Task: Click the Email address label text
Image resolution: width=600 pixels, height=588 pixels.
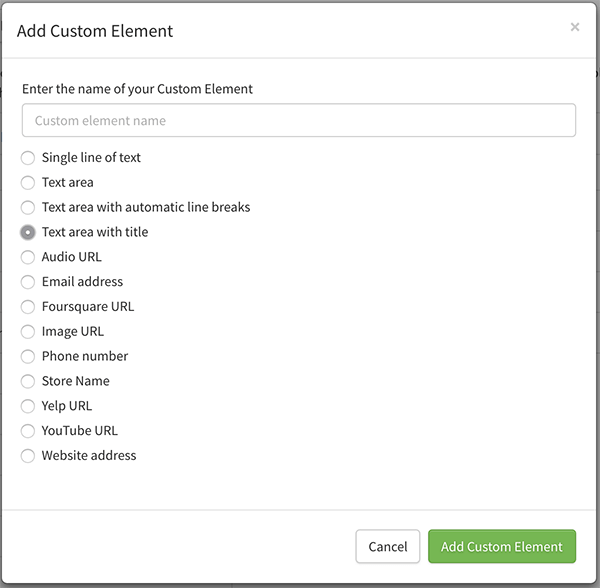Action: (82, 282)
